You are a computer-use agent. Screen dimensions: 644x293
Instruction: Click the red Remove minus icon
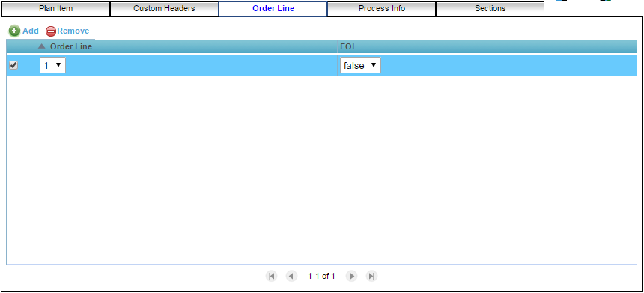[50, 31]
